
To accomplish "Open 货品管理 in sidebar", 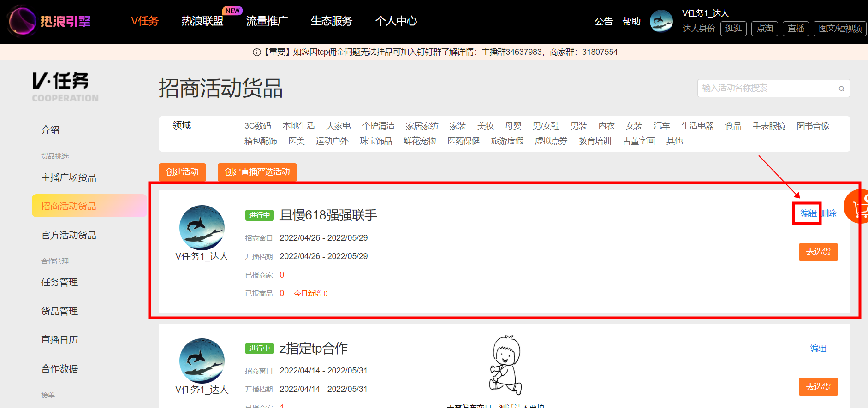I will (59, 311).
